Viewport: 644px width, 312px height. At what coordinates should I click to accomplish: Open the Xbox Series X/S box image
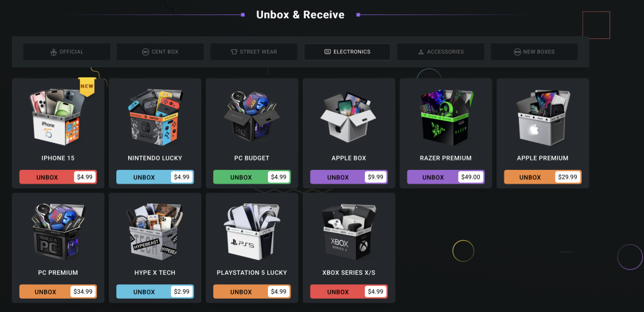click(x=348, y=231)
